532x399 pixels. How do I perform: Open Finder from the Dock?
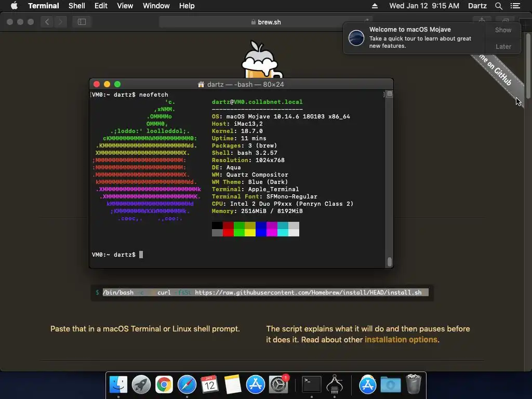point(118,384)
